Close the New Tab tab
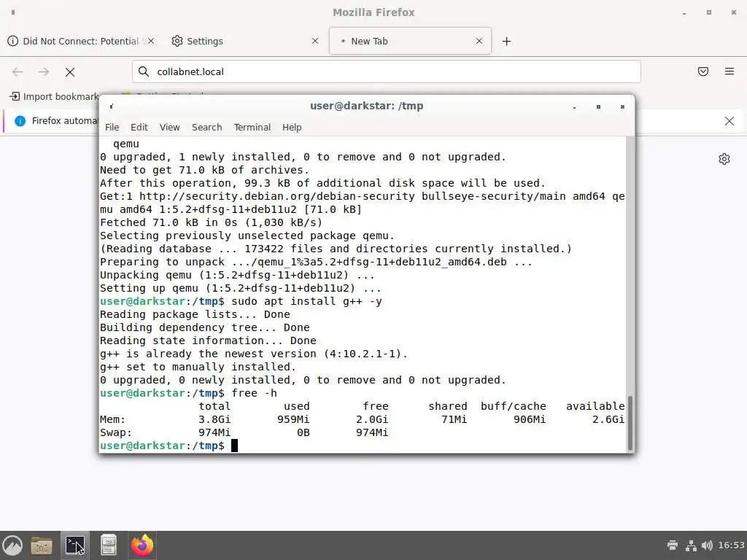 pos(479,41)
